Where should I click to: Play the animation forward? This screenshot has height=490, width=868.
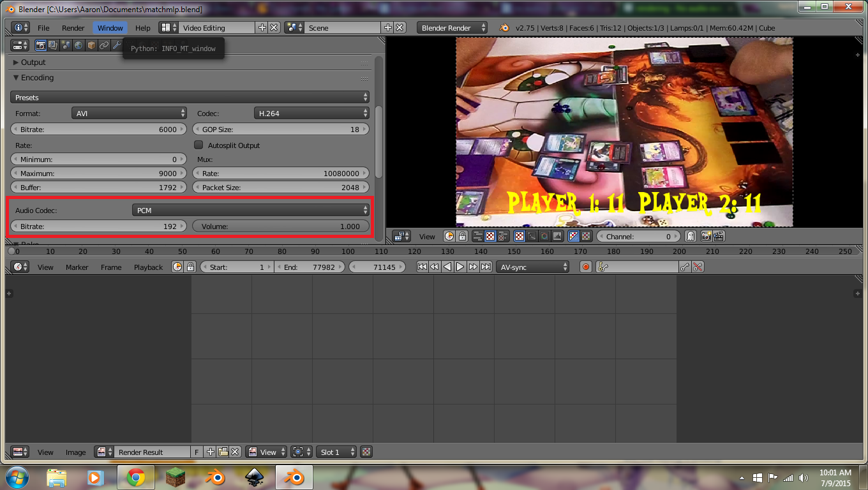point(460,267)
